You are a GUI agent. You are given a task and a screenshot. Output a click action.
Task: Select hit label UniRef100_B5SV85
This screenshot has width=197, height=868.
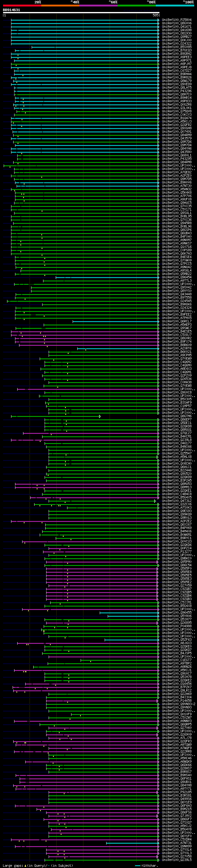[x=177, y=47]
